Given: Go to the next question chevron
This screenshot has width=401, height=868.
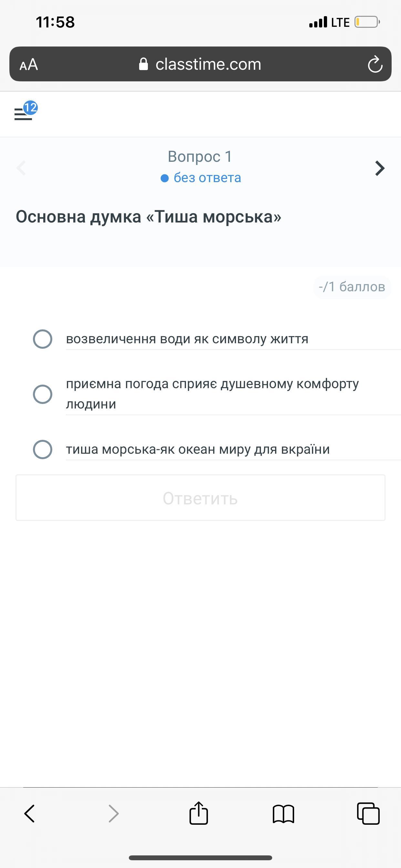Looking at the screenshot, I should click(380, 168).
